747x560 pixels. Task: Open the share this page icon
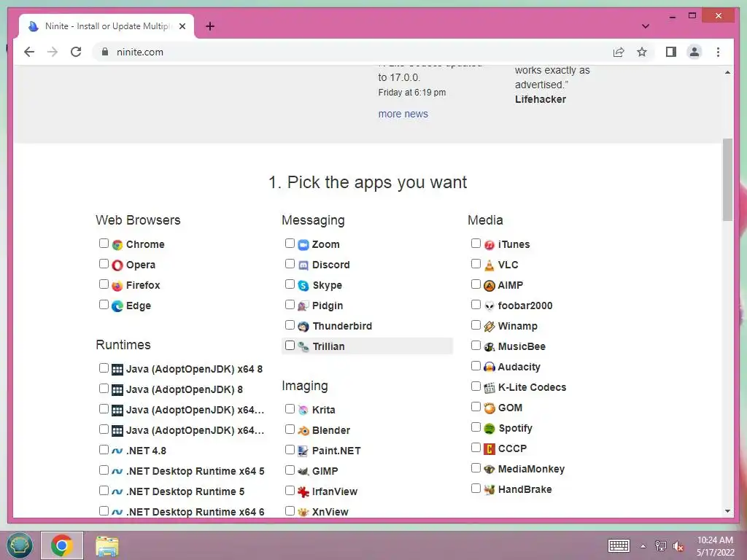[619, 52]
